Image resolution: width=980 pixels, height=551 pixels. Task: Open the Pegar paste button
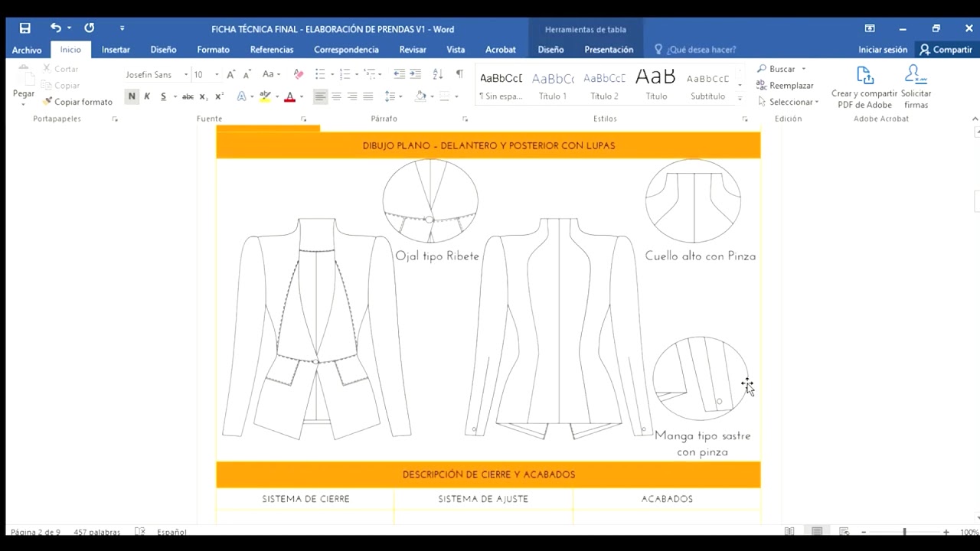click(24, 84)
